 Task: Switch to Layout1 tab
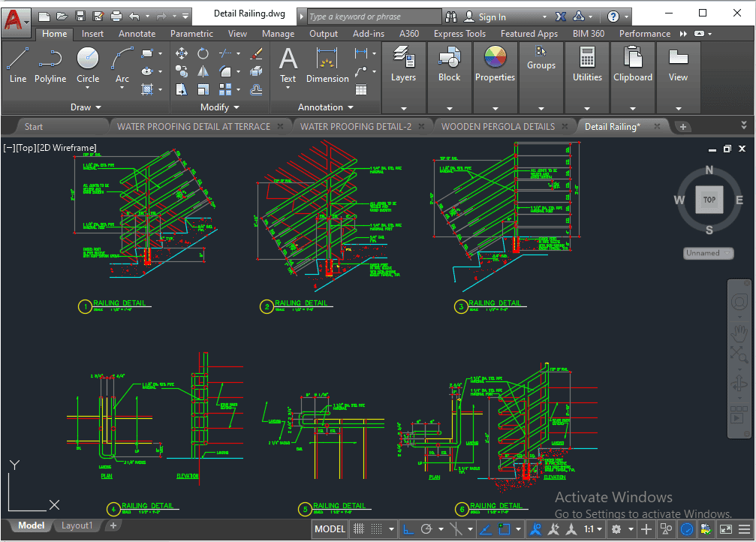pos(77,526)
